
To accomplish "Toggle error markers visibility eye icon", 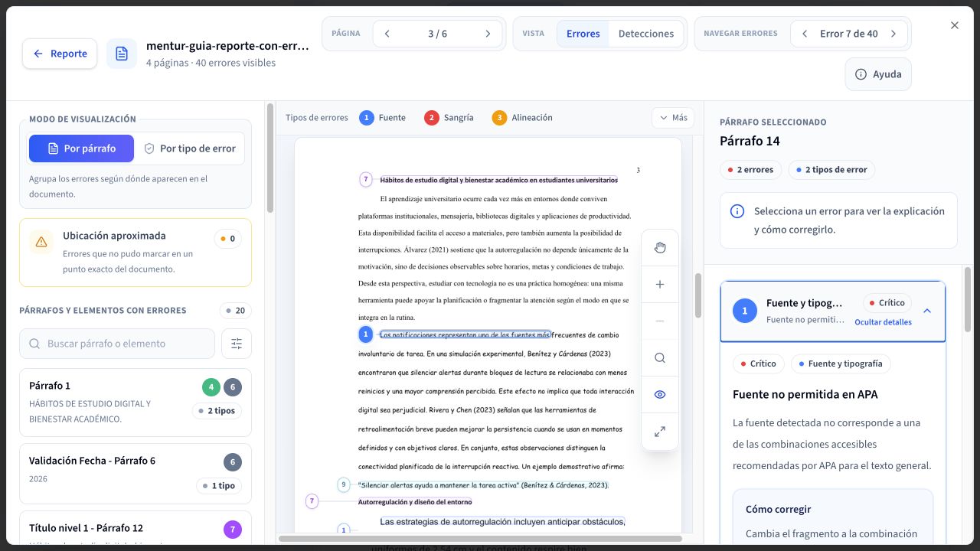I will 660,395.
